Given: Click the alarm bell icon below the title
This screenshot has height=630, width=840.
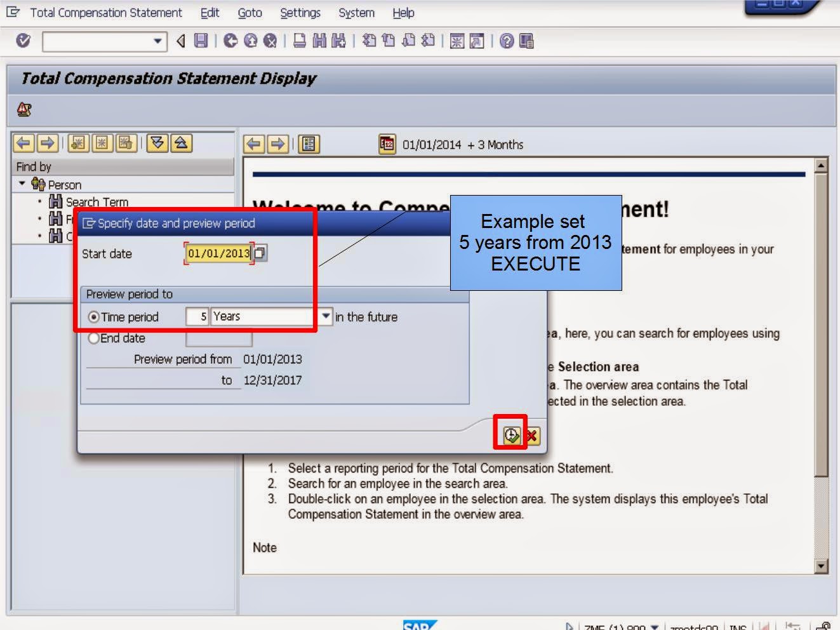Looking at the screenshot, I should pyautogui.click(x=23, y=109).
